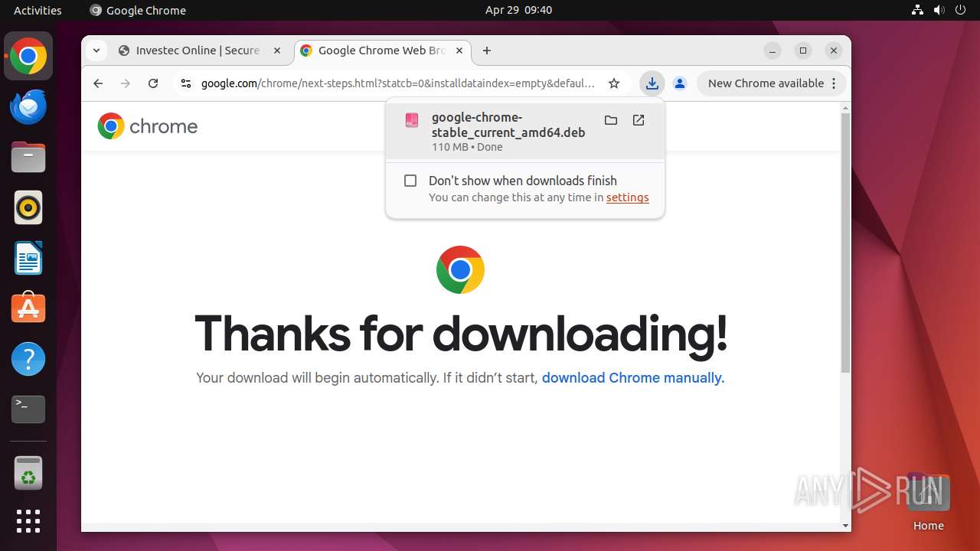Screen dimensions: 980x551
Task: Close the Chrome window
Action: click(x=834, y=51)
